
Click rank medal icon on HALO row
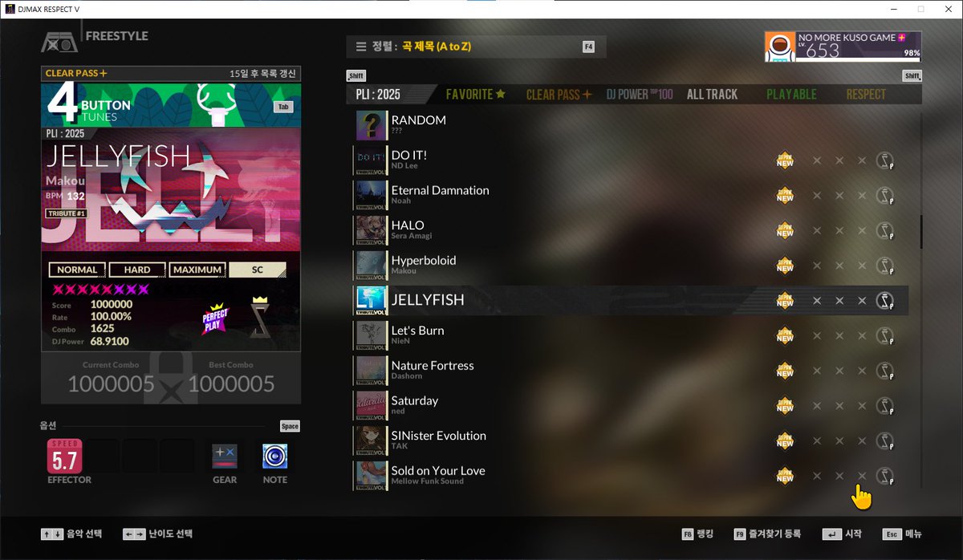point(885,230)
